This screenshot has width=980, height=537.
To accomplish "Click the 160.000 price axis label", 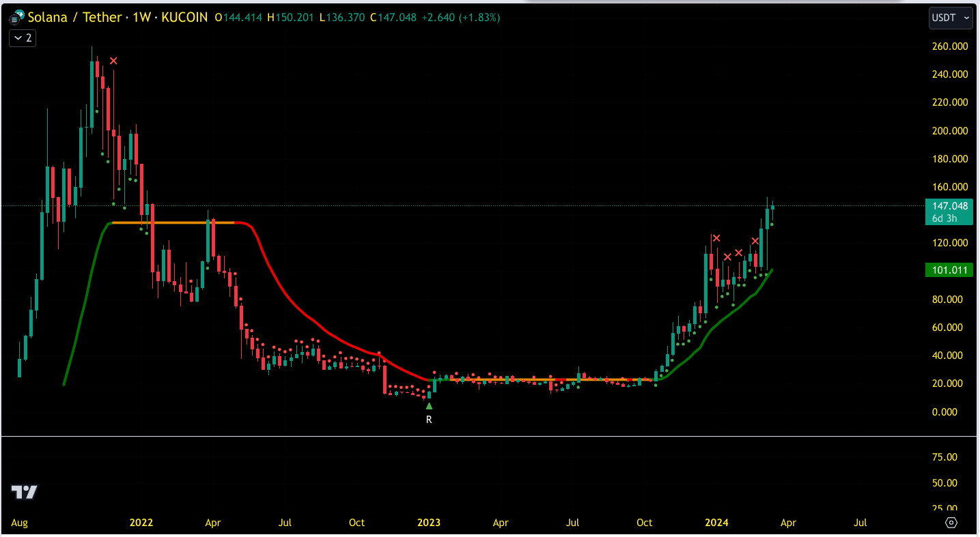I will 950,187.
